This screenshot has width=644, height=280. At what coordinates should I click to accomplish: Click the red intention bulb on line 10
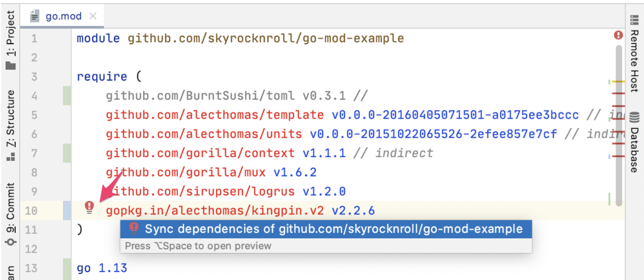tap(89, 208)
